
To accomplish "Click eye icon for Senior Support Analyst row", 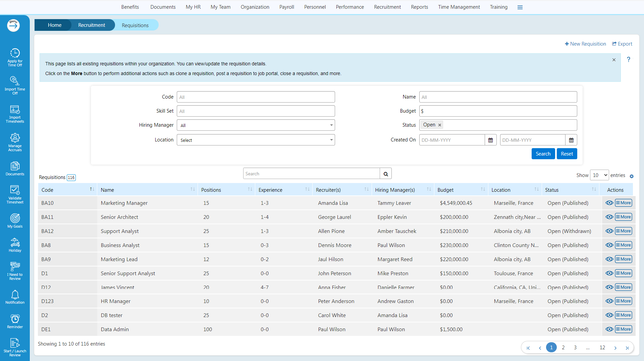I will pos(609,273).
